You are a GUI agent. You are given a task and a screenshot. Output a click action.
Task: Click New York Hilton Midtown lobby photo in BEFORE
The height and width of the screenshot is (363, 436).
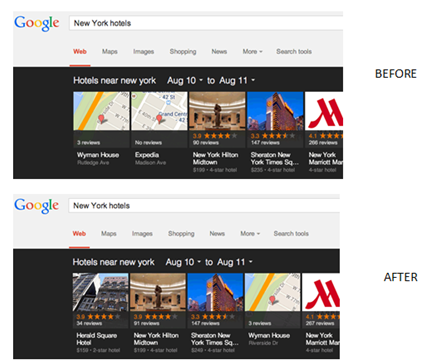tap(217, 111)
